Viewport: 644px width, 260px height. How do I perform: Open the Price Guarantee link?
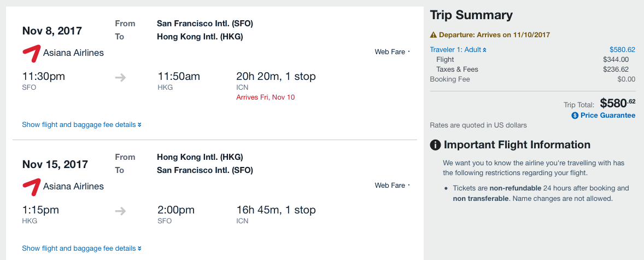(607, 115)
